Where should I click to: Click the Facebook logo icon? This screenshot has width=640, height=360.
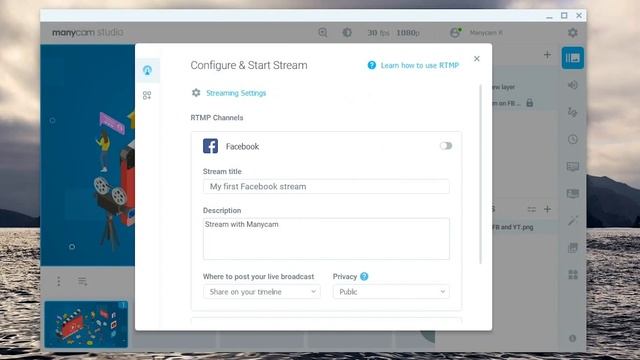tap(210, 146)
